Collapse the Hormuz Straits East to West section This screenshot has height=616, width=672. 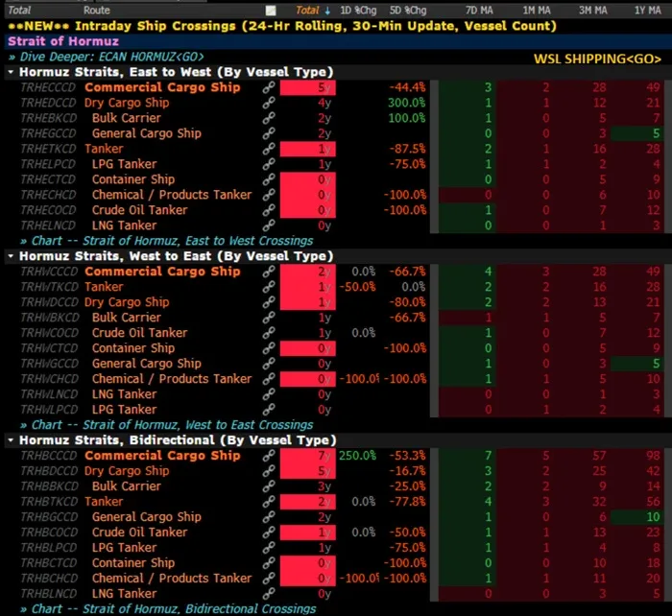[11, 72]
